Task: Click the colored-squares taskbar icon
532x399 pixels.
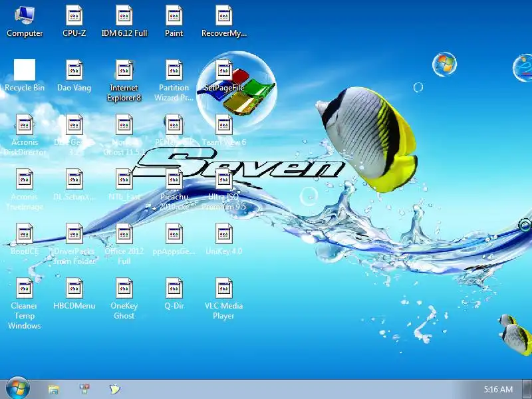Action: click(84, 389)
